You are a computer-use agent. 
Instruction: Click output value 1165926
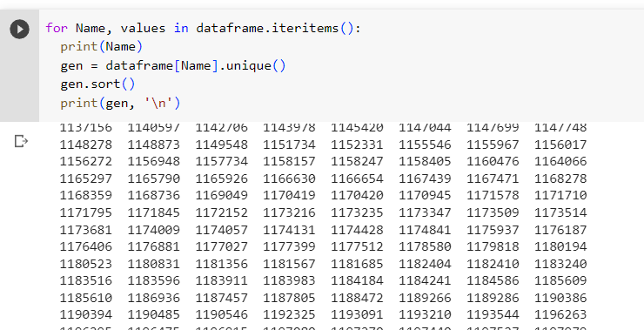pos(221,178)
